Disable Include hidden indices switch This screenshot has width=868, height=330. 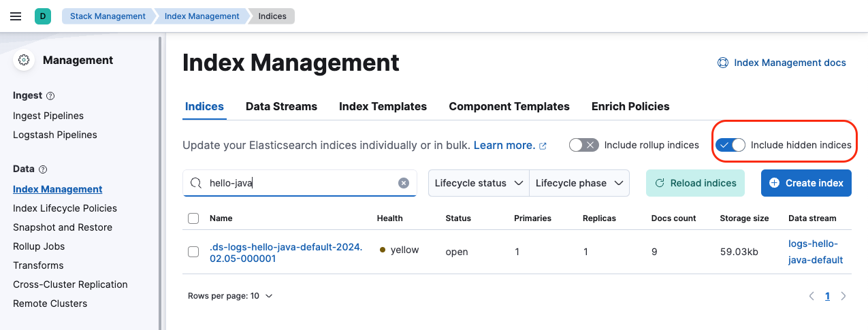point(730,145)
